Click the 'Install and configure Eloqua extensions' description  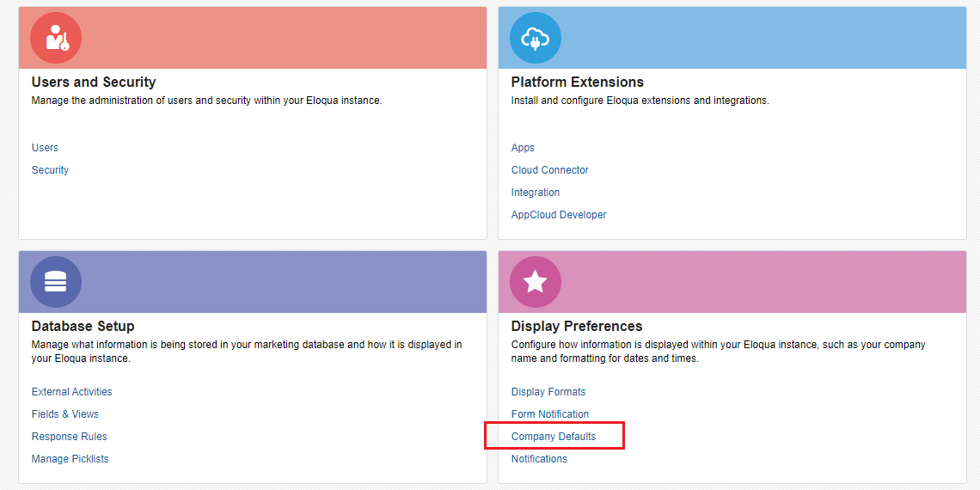(640, 101)
